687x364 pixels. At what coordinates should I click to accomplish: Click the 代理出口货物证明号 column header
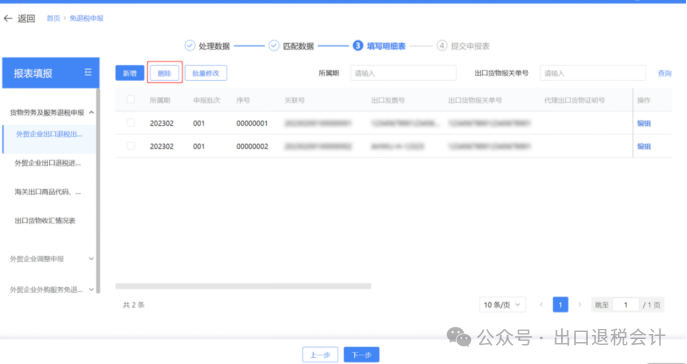[x=574, y=100]
